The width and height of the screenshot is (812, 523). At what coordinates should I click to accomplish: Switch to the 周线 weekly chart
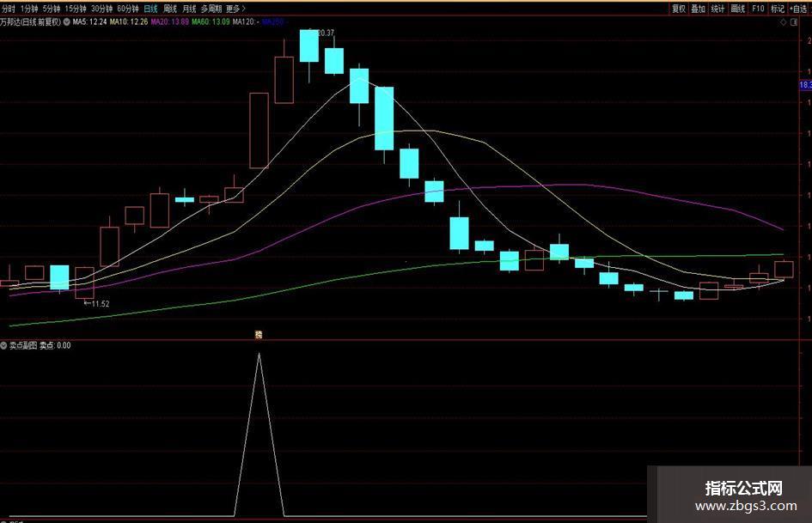point(170,9)
